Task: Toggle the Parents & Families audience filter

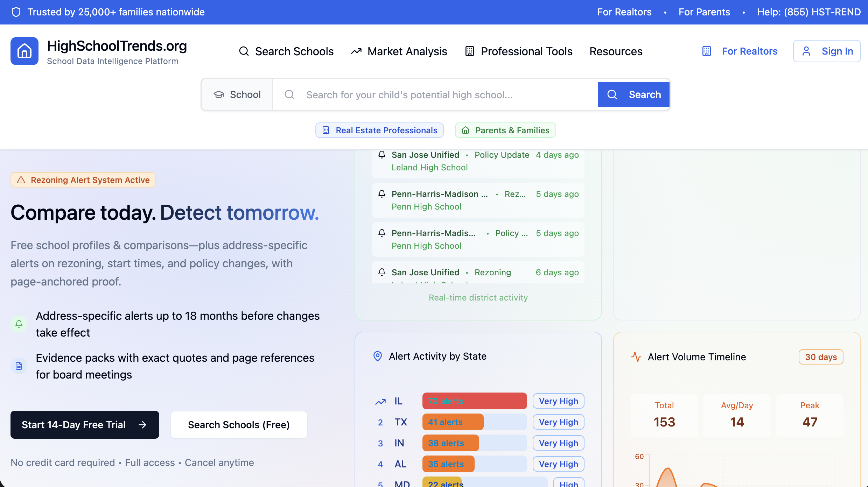Action: coord(505,130)
